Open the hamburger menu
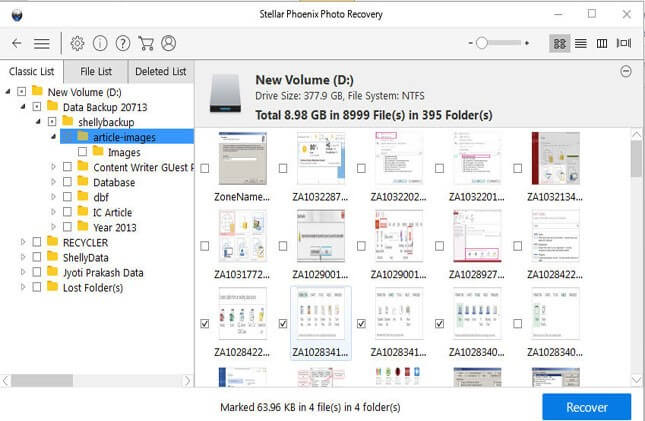The width and height of the screenshot is (645, 421). (x=42, y=43)
